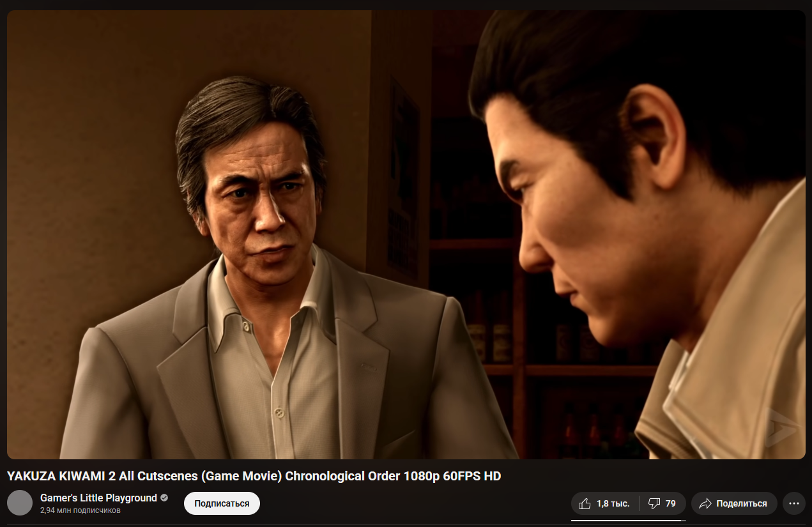812x527 pixels.
Task: Subscribe with the Подписаться button
Action: coord(222,503)
